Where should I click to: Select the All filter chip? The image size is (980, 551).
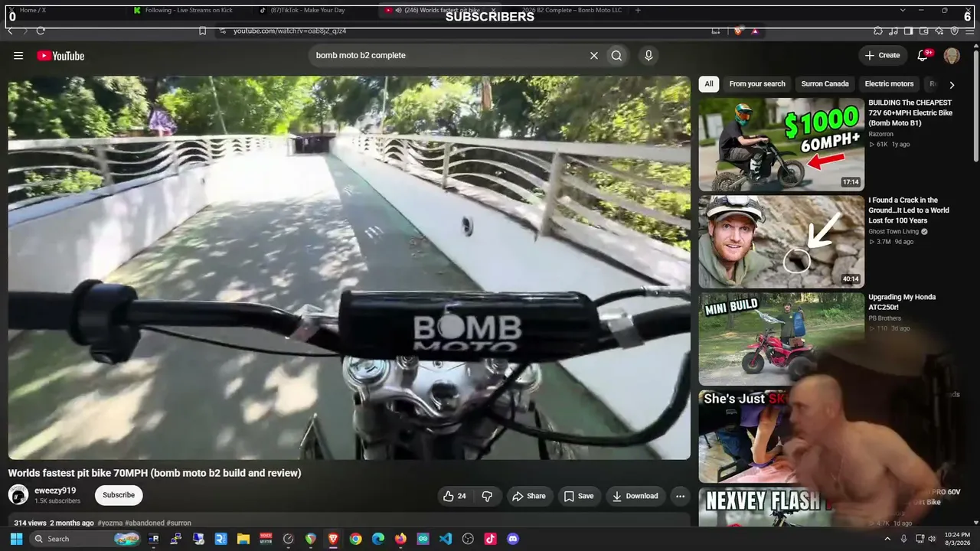[x=709, y=84]
